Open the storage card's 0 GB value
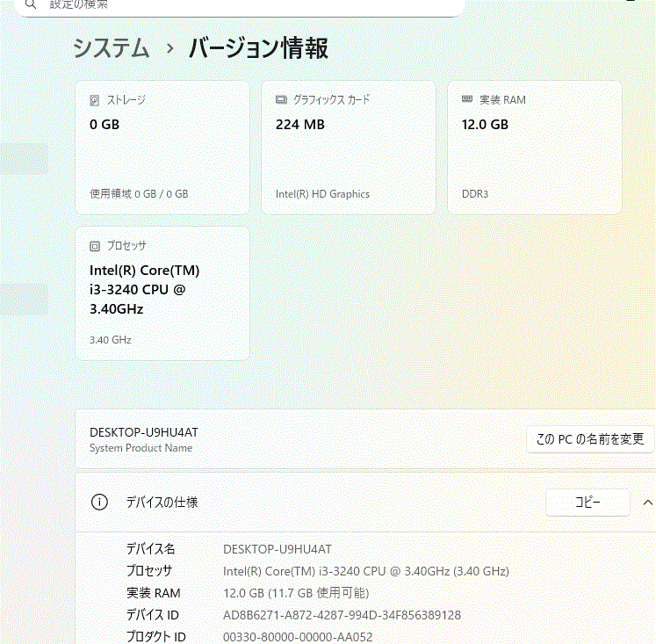The width and height of the screenshot is (656, 644). coord(105,125)
